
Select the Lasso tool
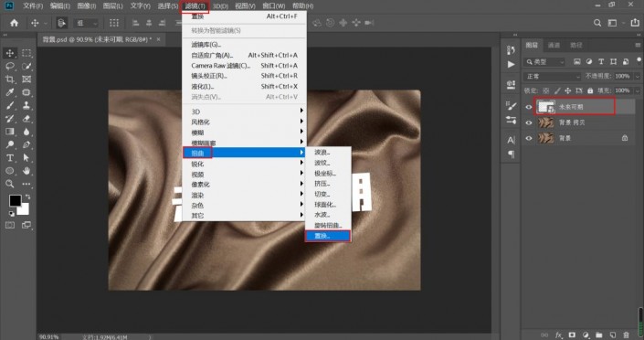click(x=10, y=66)
